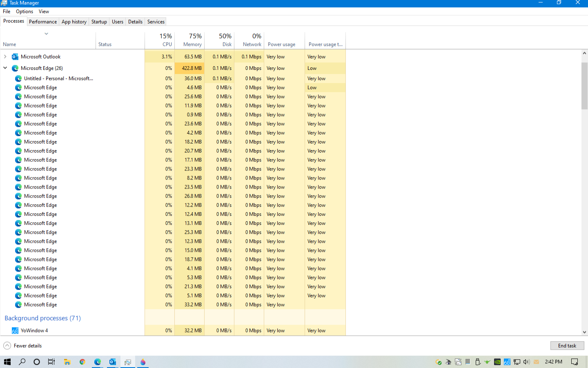Open the Options menu

pyautogui.click(x=24, y=11)
